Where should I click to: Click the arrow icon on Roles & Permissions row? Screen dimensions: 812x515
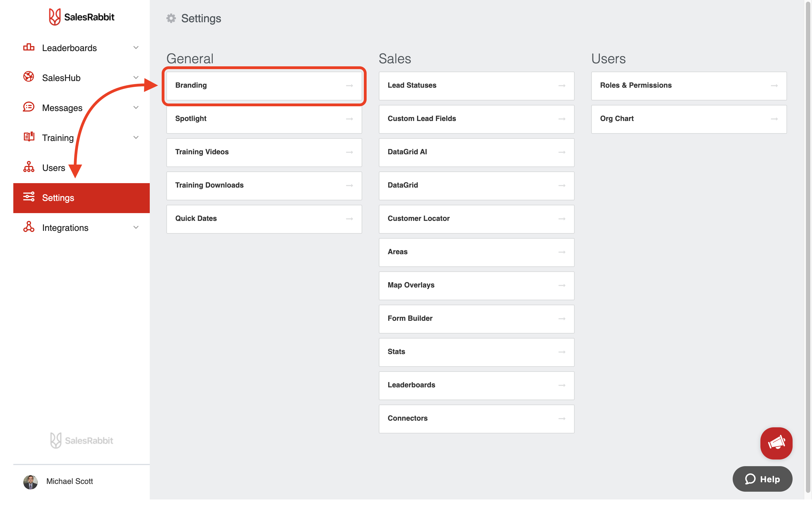774,86
